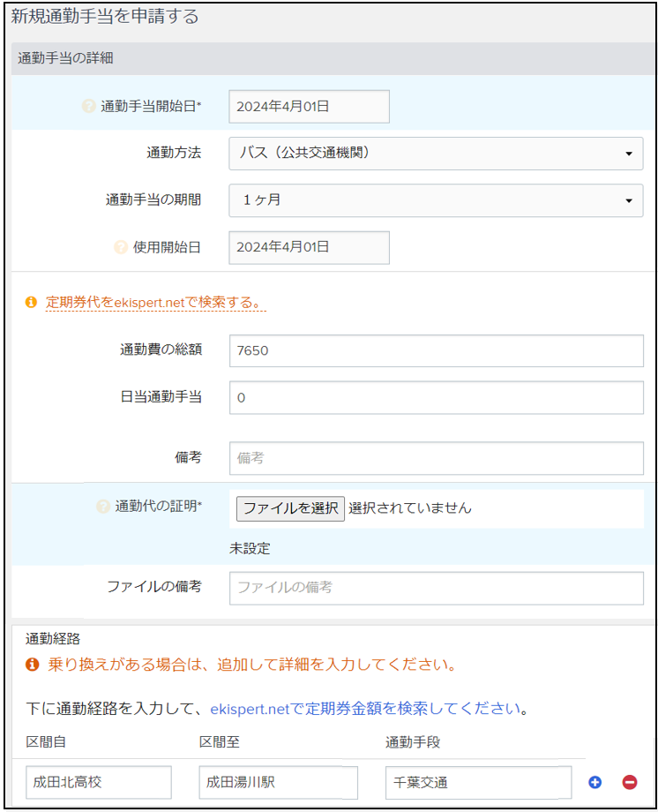Open 定期券代をekispert.netで検索する link
Image resolution: width=658 pixels, height=812 pixels.
click(154, 302)
